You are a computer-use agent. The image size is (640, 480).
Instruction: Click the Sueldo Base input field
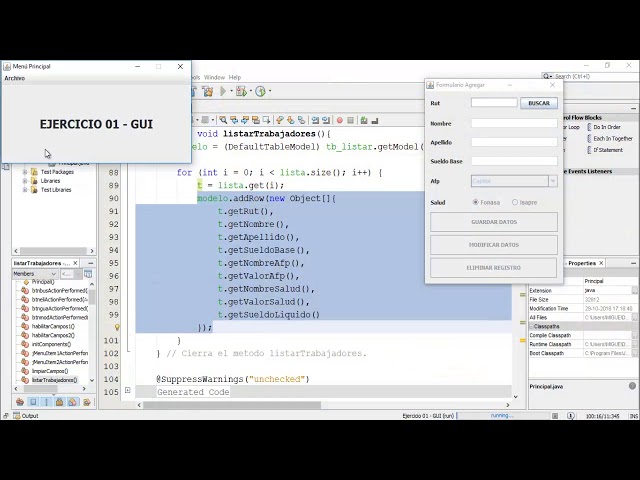(514, 161)
